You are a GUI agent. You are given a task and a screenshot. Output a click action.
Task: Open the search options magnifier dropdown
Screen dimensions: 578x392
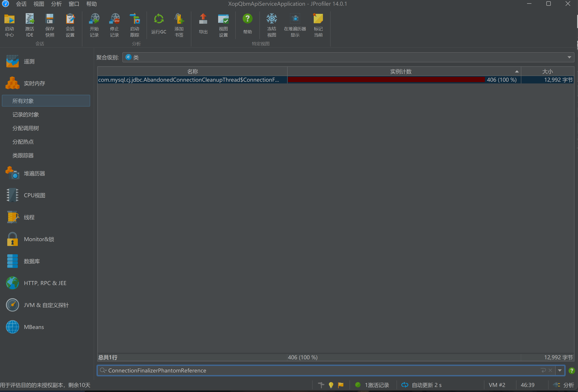click(103, 370)
